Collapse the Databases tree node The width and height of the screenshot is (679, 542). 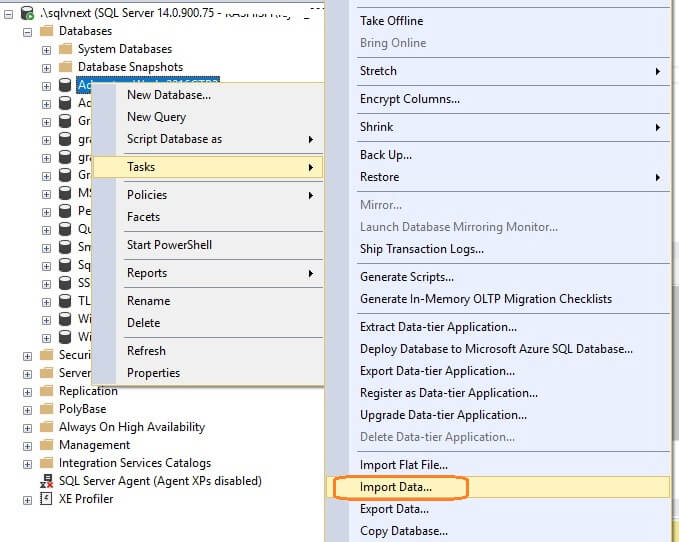click(x=27, y=31)
